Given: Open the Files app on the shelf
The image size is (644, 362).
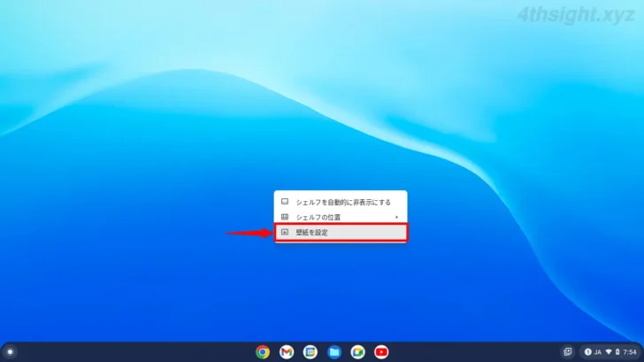Looking at the screenshot, I should [x=333, y=352].
